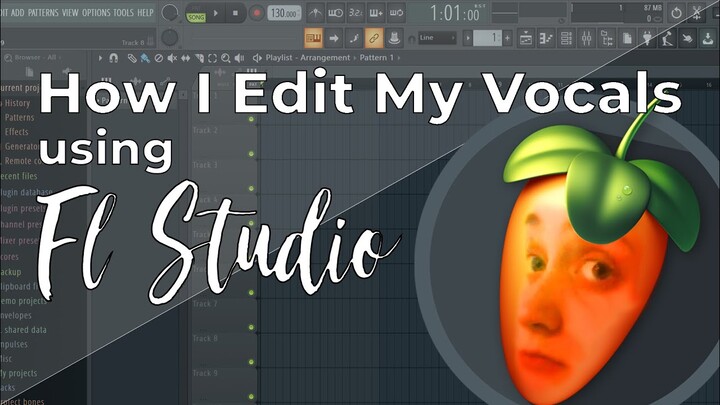Screen dimensions: 720x405
Task: Mute Track 8 using its green LED
Action: (x=251, y=362)
